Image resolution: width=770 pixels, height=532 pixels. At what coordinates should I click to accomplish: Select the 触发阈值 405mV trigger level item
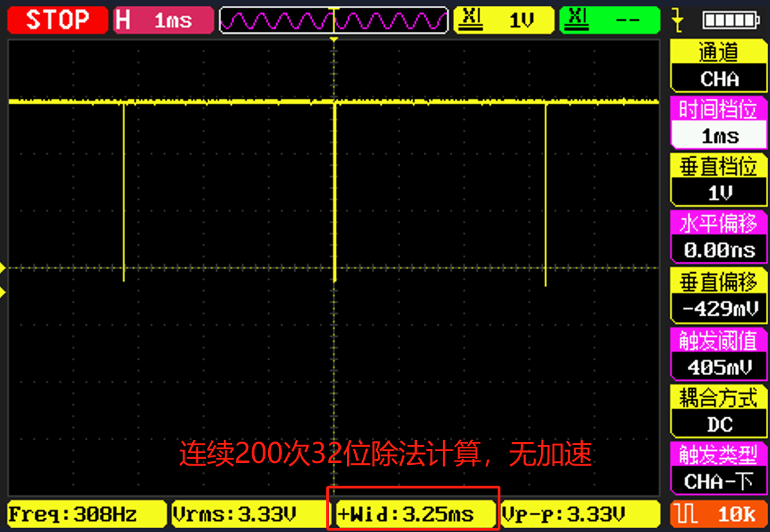coord(718,354)
